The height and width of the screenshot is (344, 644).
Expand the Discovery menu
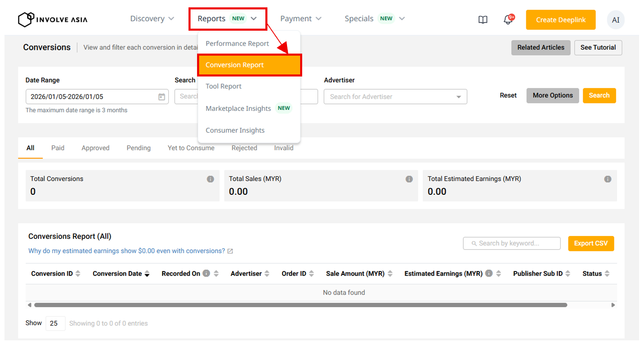pyautogui.click(x=152, y=19)
